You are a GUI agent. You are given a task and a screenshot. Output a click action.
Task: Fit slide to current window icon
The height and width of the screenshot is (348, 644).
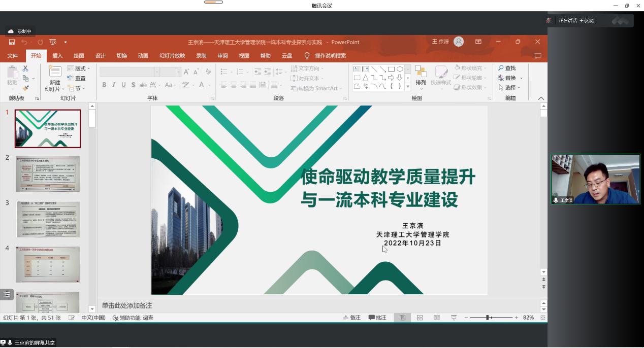(x=543, y=318)
